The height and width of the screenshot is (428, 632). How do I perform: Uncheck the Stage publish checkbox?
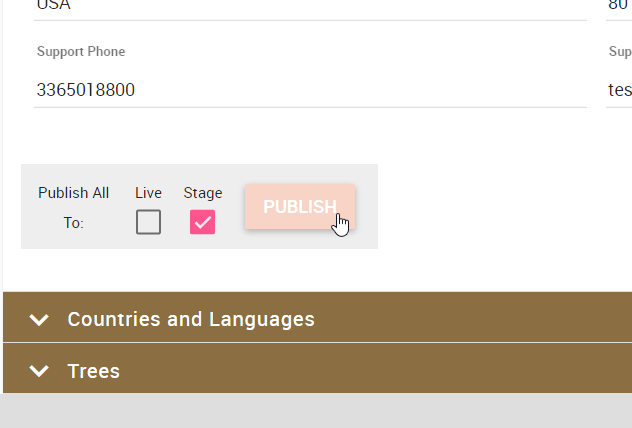pyautogui.click(x=203, y=222)
